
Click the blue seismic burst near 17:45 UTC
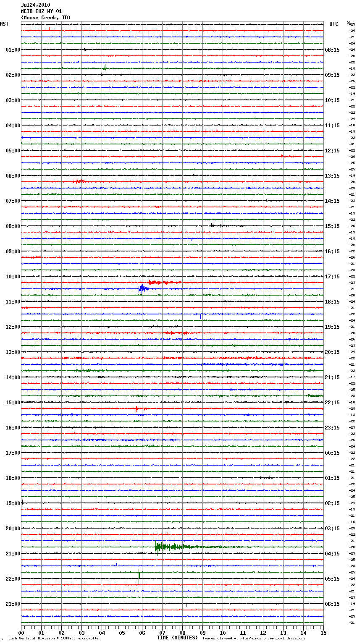[x=143, y=288]
